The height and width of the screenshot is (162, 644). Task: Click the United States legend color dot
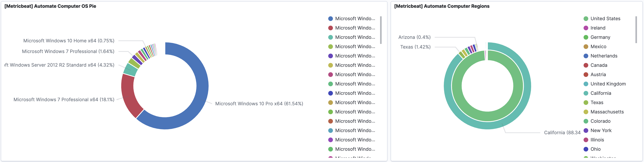pyautogui.click(x=586, y=19)
